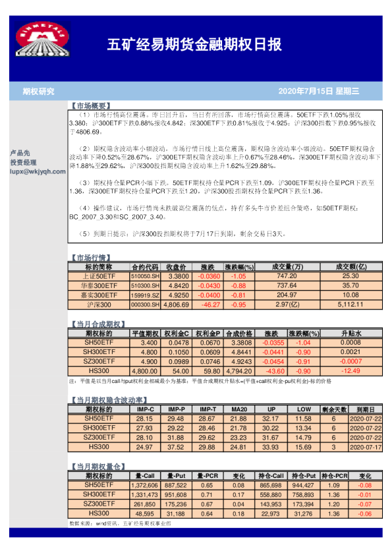Click the 【当月期权隐含波动率】 section heading

coord(109,400)
